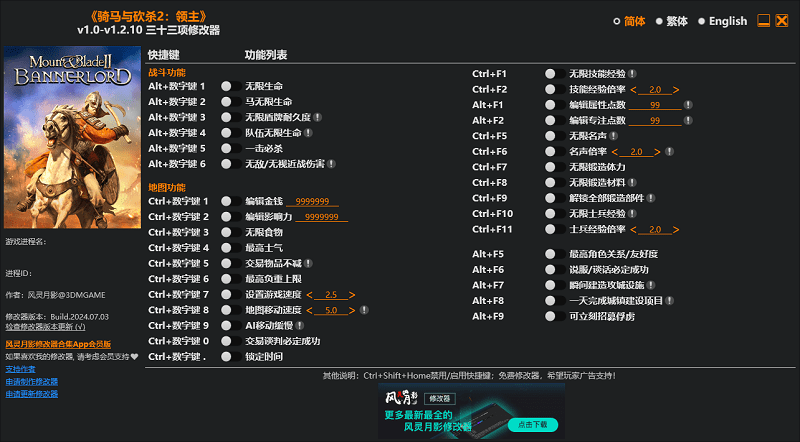Open 申请制作修改器 link
800x442 pixels.
pos(32,382)
